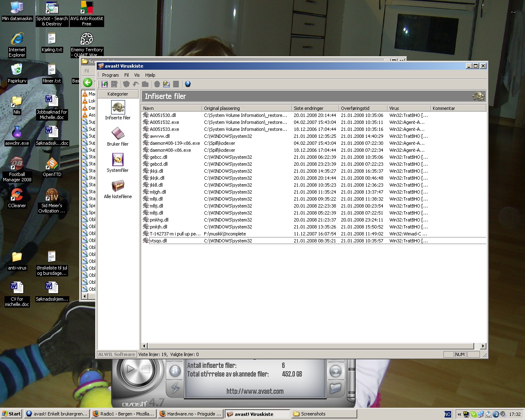Sort by Original plassering column header

[247, 108]
